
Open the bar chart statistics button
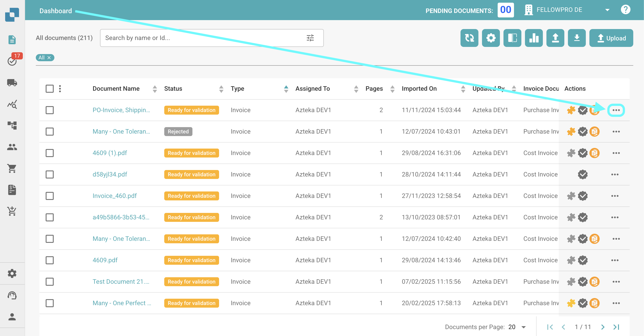pos(533,38)
